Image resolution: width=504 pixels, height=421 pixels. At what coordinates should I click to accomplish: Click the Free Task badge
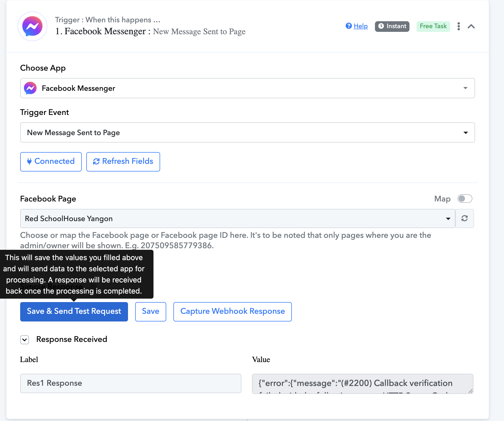(x=433, y=26)
